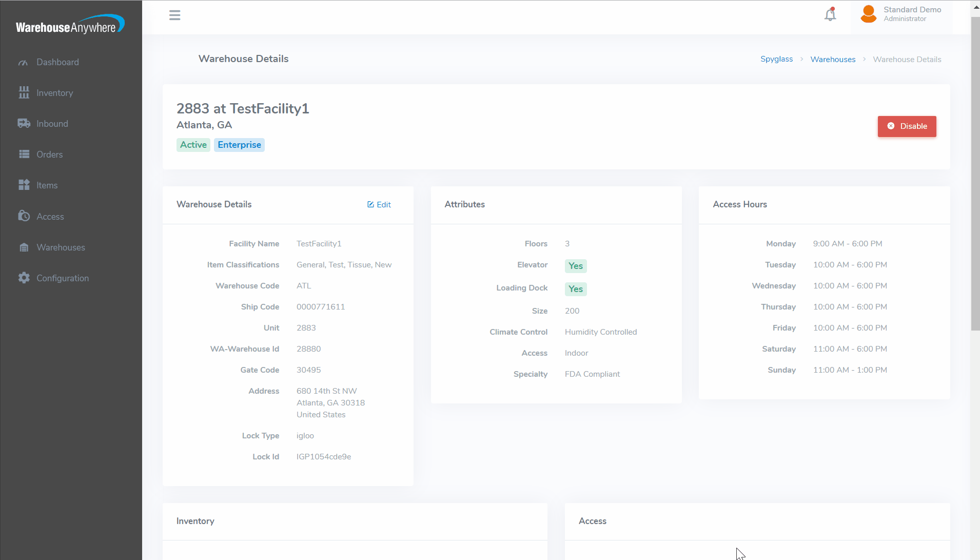Edit the Warehouse Details card
The width and height of the screenshot is (980, 560).
point(379,205)
